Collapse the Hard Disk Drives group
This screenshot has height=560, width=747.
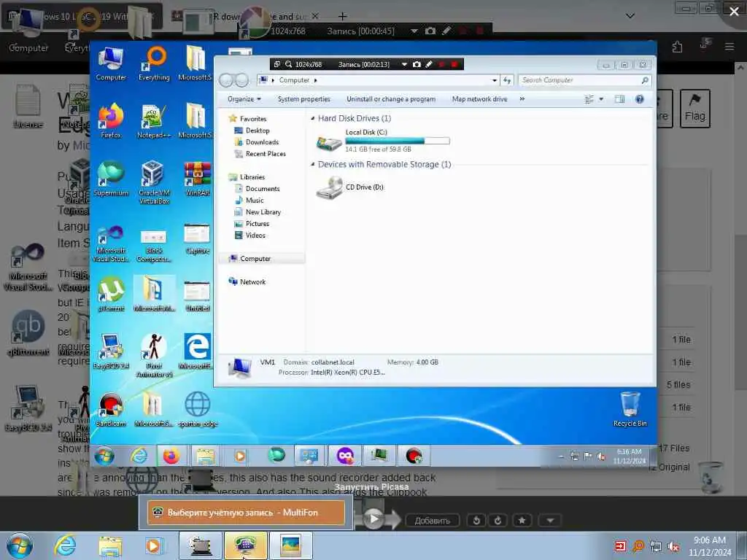pos(312,118)
